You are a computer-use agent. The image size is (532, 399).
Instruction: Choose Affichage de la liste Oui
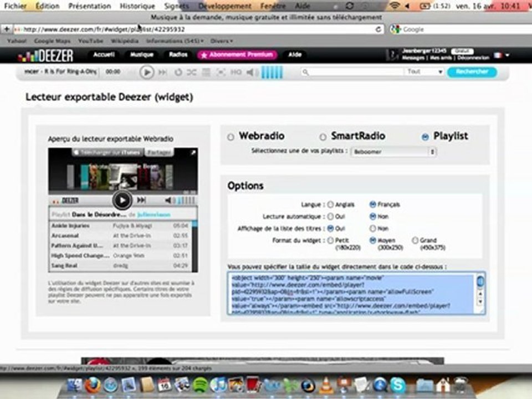tap(330, 228)
